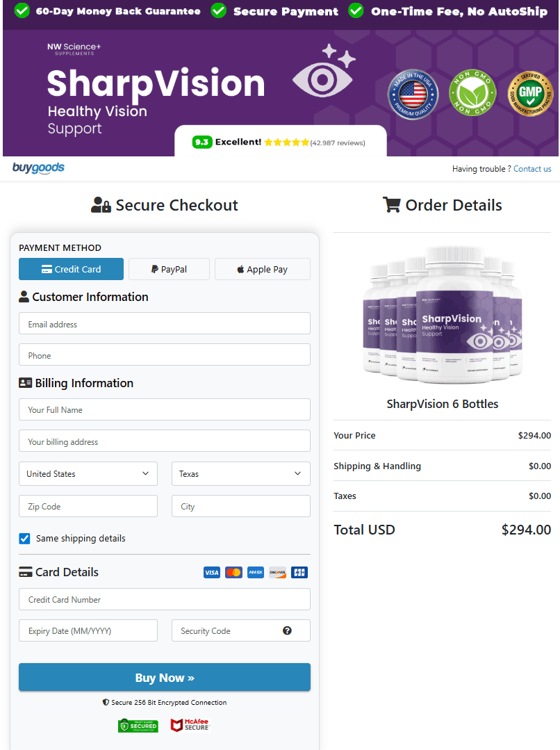Click the American Express card icon
This screenshot has width=560, height=750.
(256, 573)
